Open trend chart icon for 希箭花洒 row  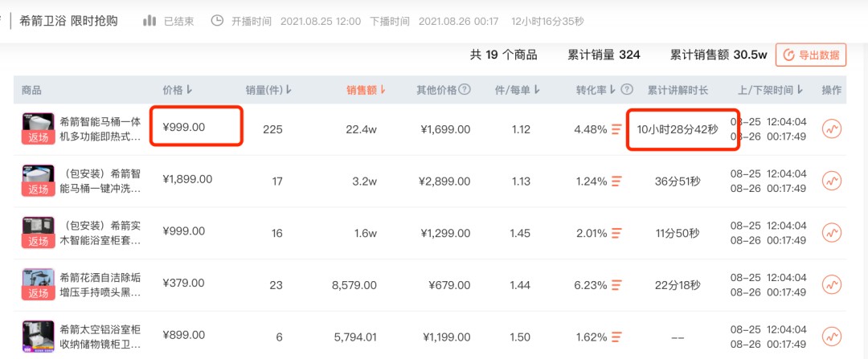[x=832, y=285]
